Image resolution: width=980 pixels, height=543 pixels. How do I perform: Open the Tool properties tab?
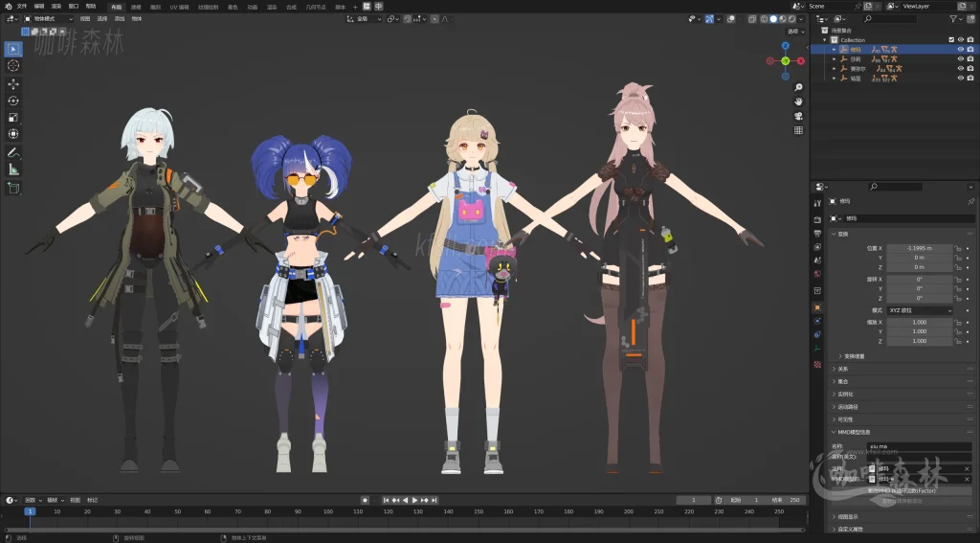coord(817,203)
